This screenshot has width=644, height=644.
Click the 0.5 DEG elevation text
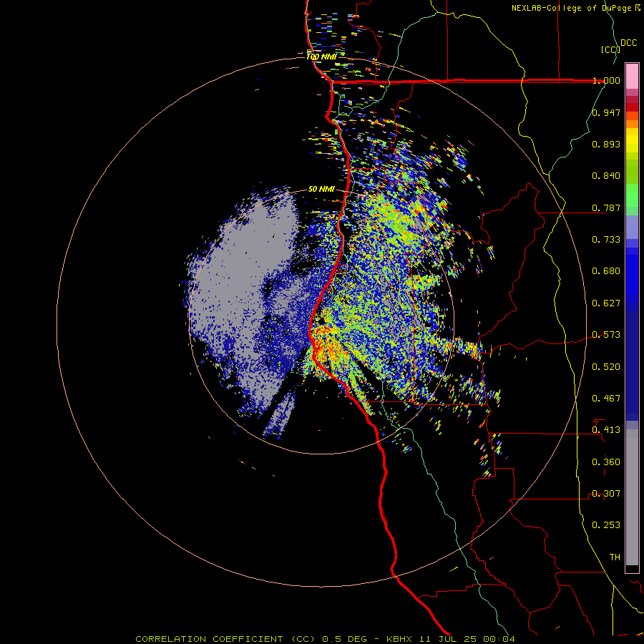(x=344, y=639)
